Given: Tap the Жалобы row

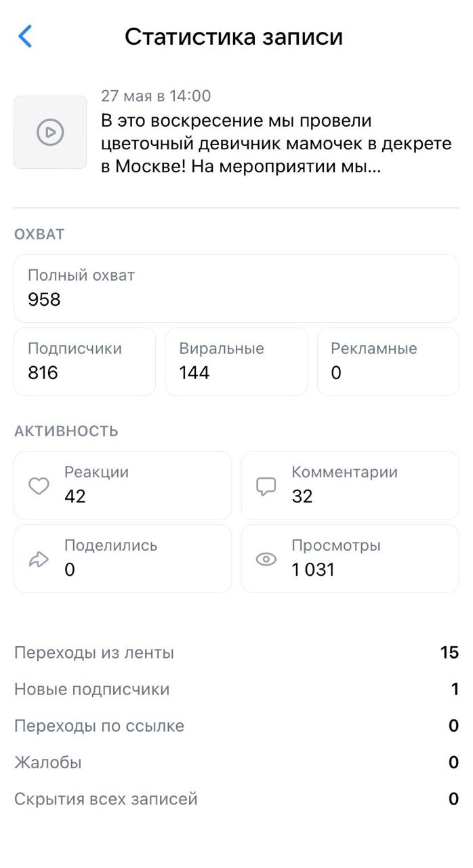Looking at the screenshot, I should 236,762.
